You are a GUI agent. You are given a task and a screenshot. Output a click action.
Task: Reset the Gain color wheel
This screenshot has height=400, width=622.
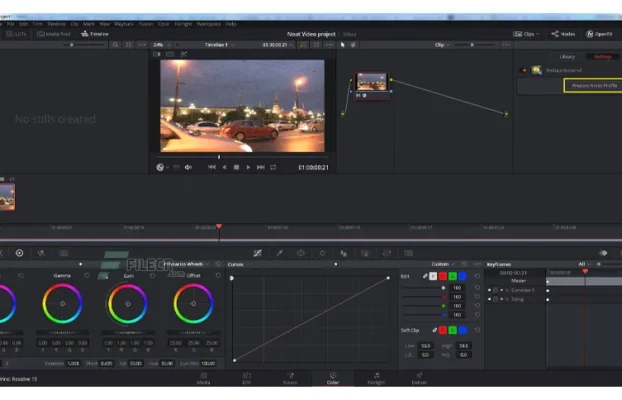coord(153,275)
